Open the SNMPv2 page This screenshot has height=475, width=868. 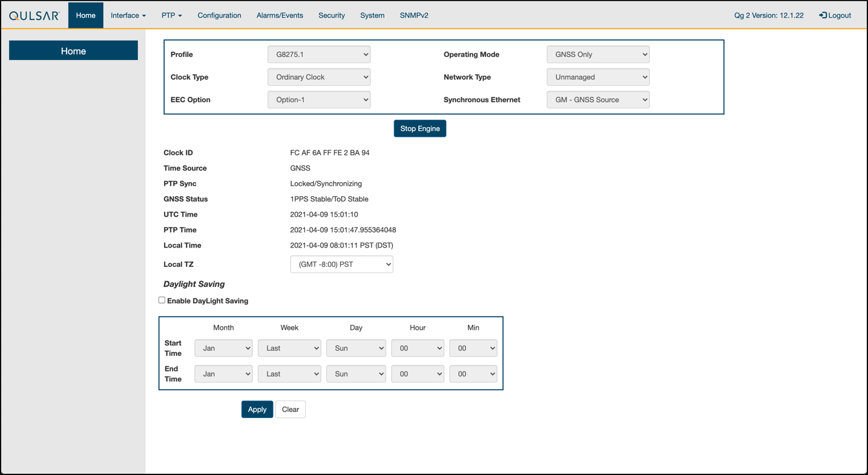pos(414,16)
